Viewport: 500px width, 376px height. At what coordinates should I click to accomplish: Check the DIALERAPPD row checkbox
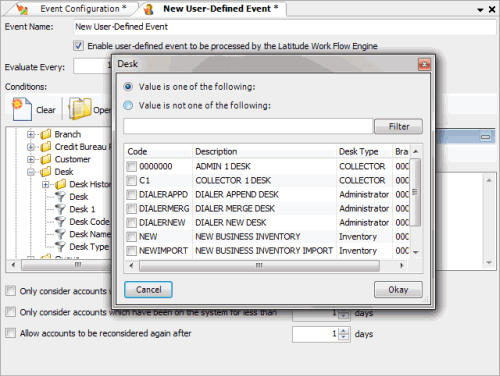click(x=132, y=194)
